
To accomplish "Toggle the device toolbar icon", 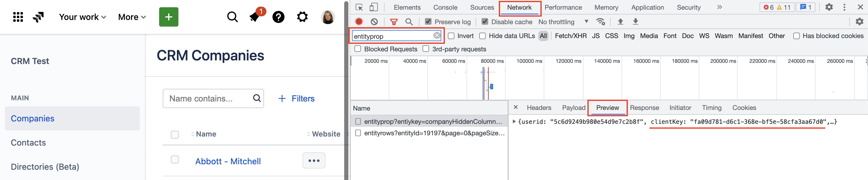I will (373, 8).
